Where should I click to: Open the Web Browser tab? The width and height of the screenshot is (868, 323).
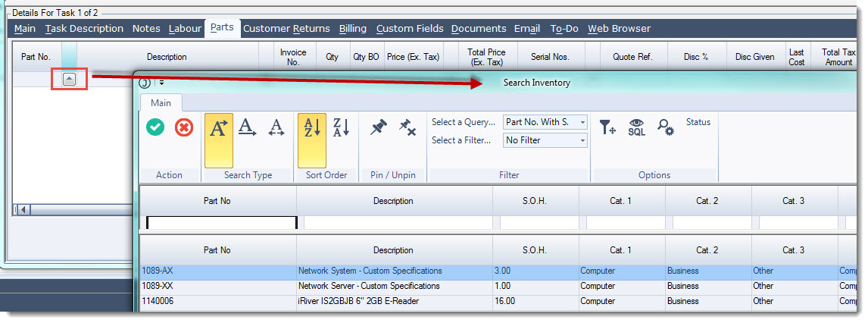click(619, 28)
